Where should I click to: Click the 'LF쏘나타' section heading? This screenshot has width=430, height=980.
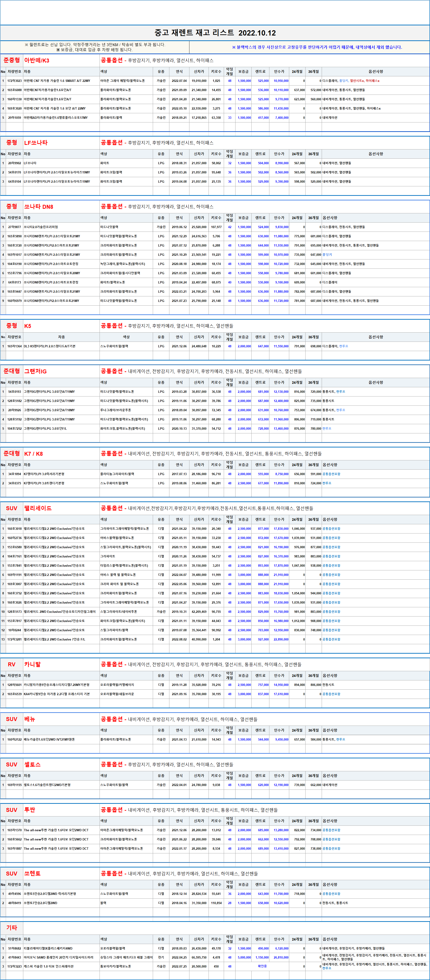36,143
